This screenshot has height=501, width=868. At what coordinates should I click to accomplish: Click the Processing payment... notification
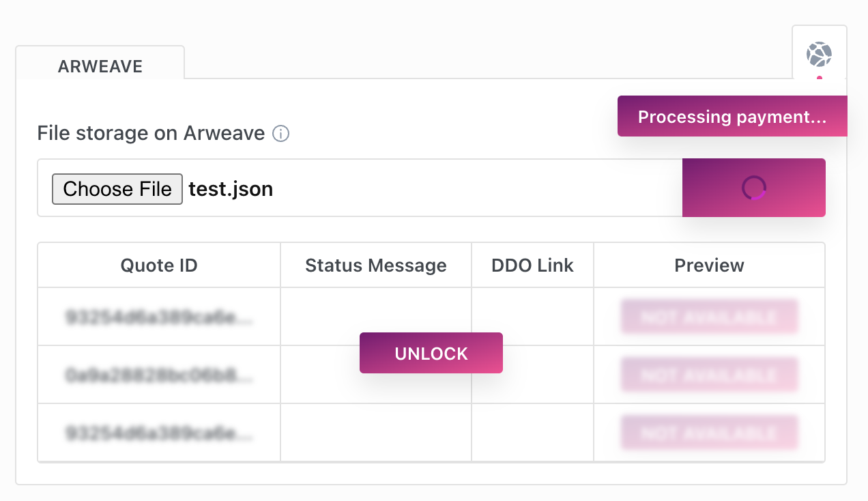coord(732,117)
